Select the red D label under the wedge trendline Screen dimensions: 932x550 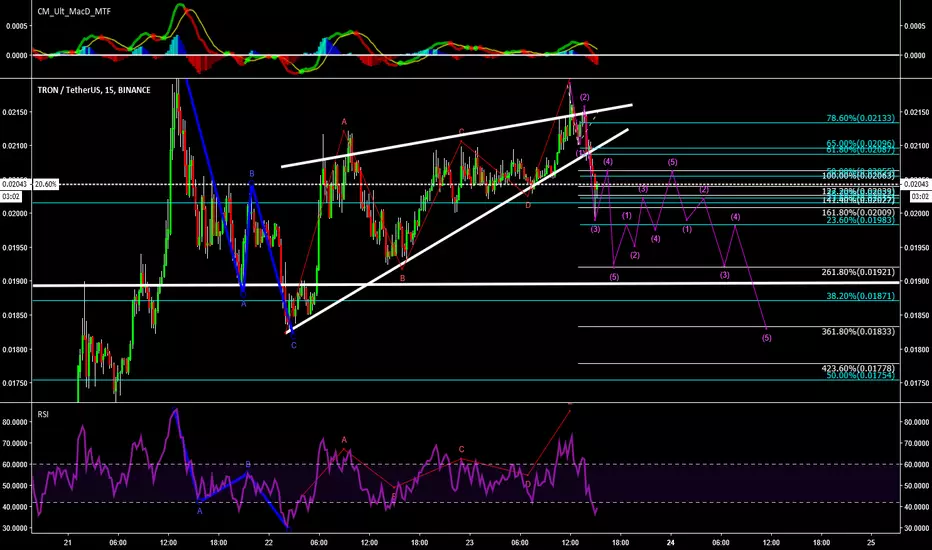click(x=528, y=205)
